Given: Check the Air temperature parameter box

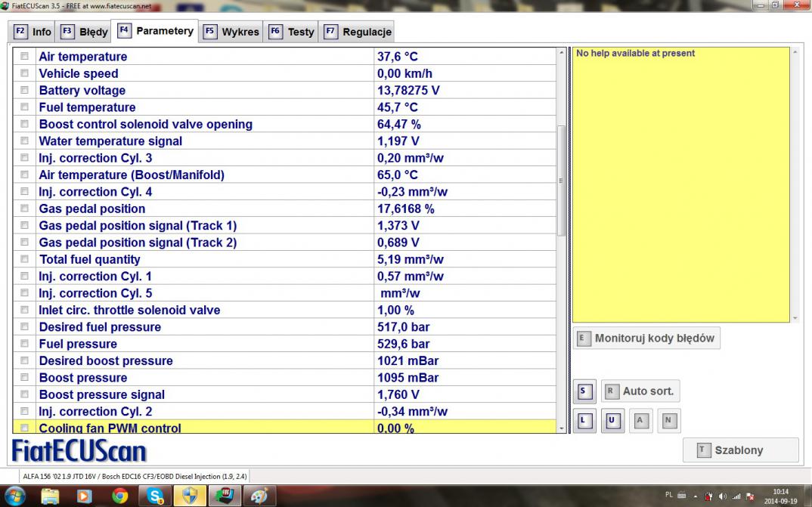Looking at the screenshot, I should click(x=25, y=57).
